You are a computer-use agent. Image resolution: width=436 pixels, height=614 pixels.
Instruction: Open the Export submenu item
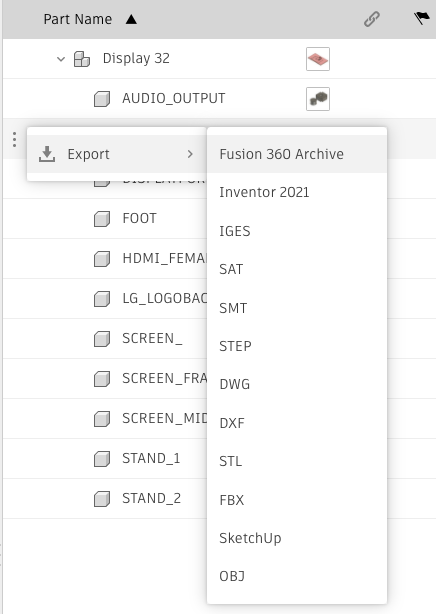pos(116,154)
